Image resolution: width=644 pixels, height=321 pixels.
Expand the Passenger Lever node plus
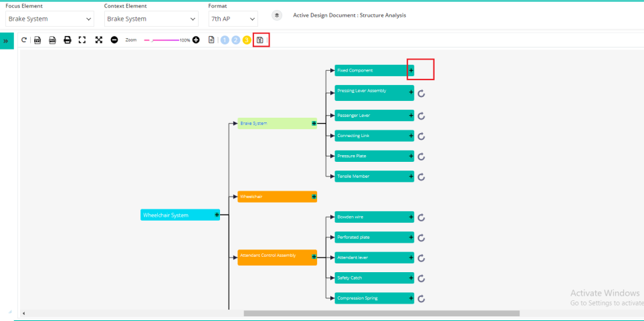tap(411, 115)
